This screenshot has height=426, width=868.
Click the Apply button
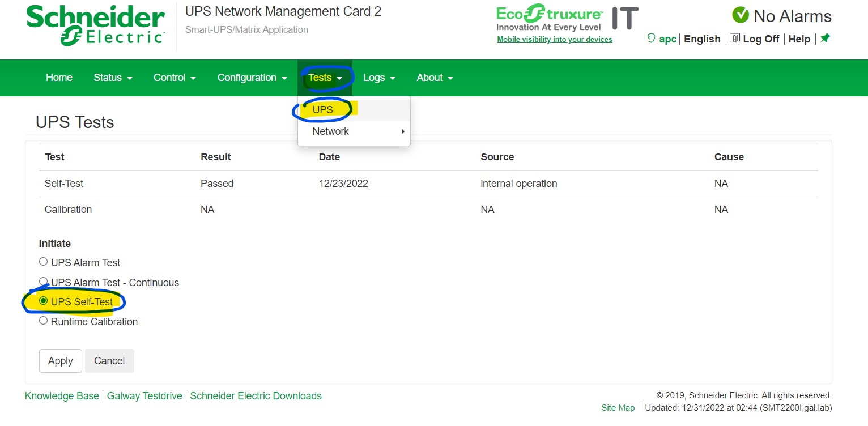coord(61,361)
